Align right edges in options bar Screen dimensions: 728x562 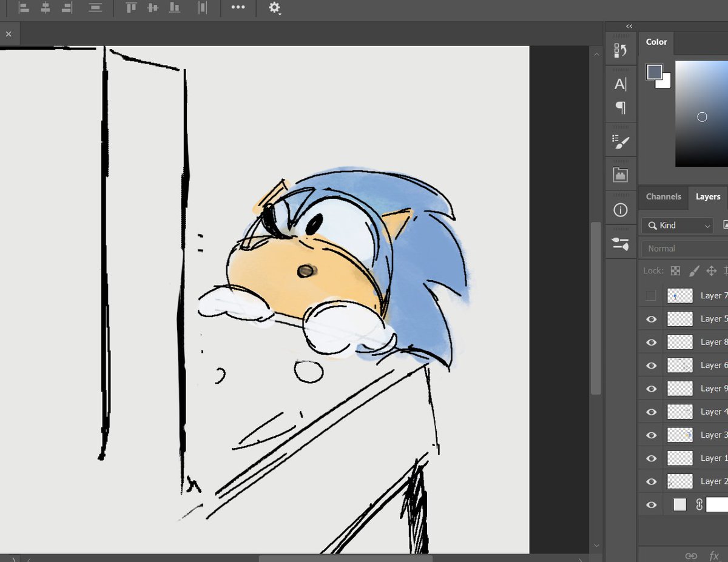(x=67, y=8)
